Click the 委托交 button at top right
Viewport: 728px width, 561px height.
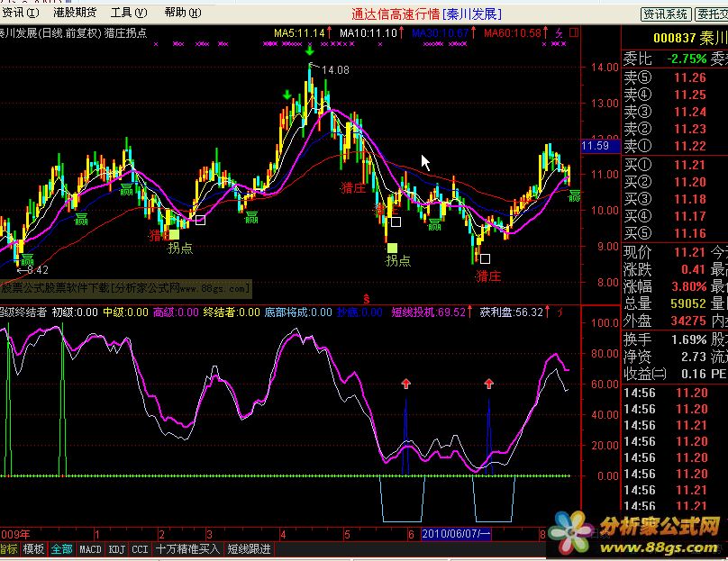[711, 14]
